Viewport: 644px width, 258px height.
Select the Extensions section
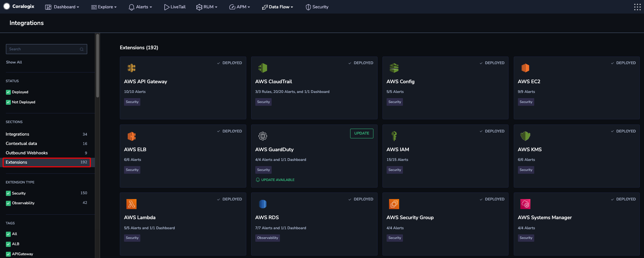[47, 162]
